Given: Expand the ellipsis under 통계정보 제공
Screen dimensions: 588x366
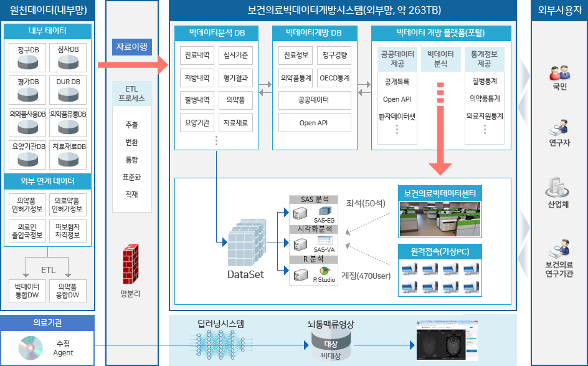Looking at the screenshot, I should [485, 128].
